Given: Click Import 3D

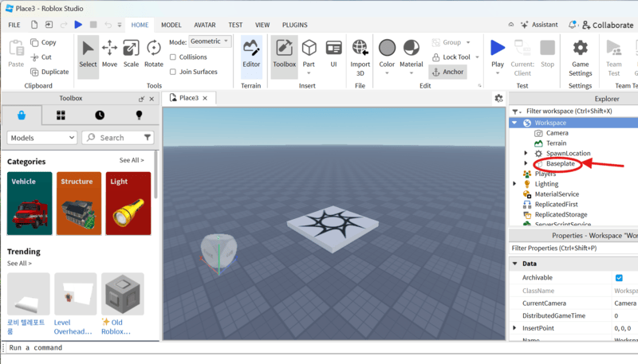Looking at the screenshot, I should (360, 58).
